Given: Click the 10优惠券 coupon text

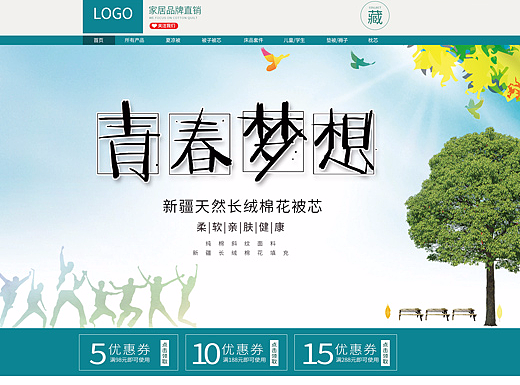Looking at the screenshot, I should point(228,352).
